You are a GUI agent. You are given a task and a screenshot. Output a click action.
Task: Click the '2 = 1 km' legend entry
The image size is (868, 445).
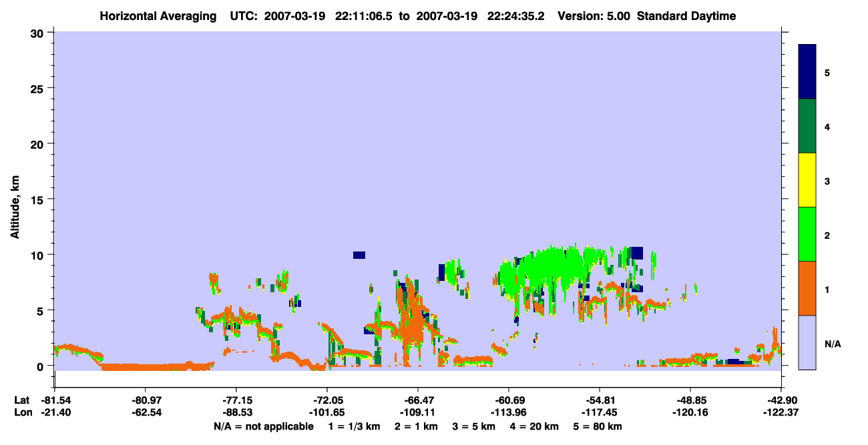416,427
